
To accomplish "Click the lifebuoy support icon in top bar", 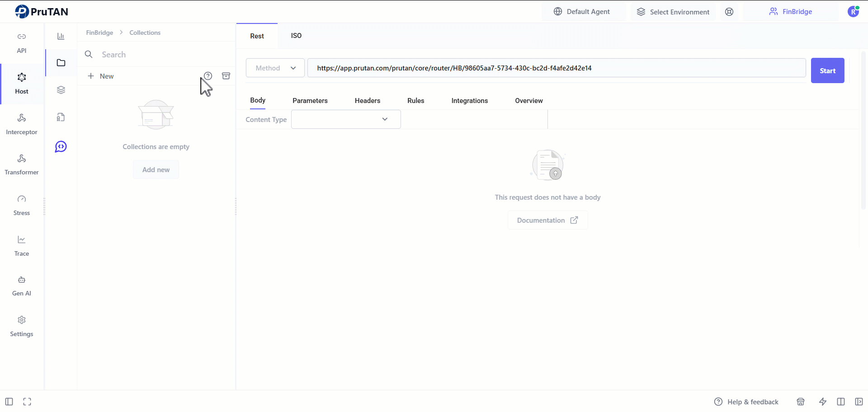I will tap(729, 11).
